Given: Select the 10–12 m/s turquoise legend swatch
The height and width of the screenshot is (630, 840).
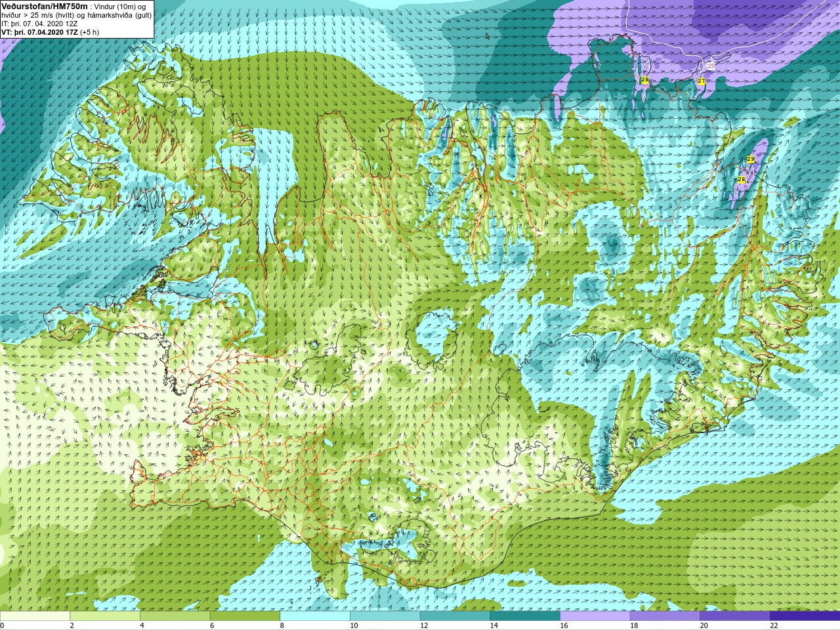Looking at the screenshot, I should [x=385, y=616].
